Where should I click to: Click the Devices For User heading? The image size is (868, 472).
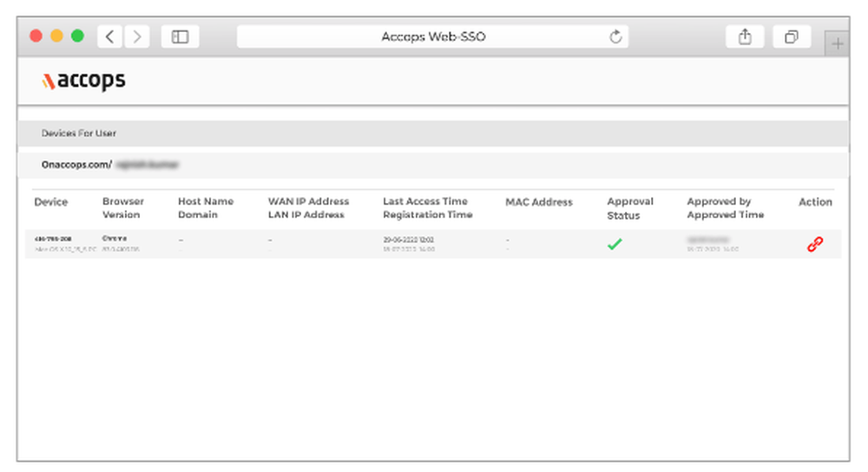[x=79, y=134]
